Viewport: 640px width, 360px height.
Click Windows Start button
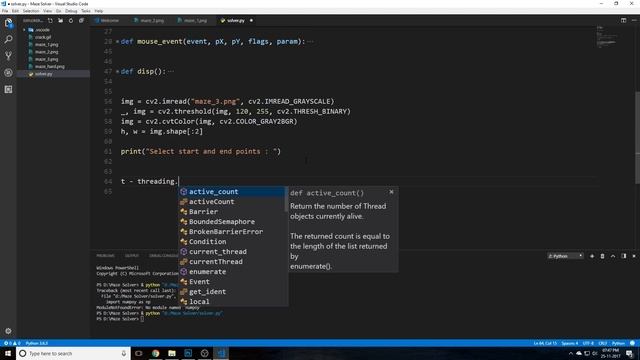(8, 353)
